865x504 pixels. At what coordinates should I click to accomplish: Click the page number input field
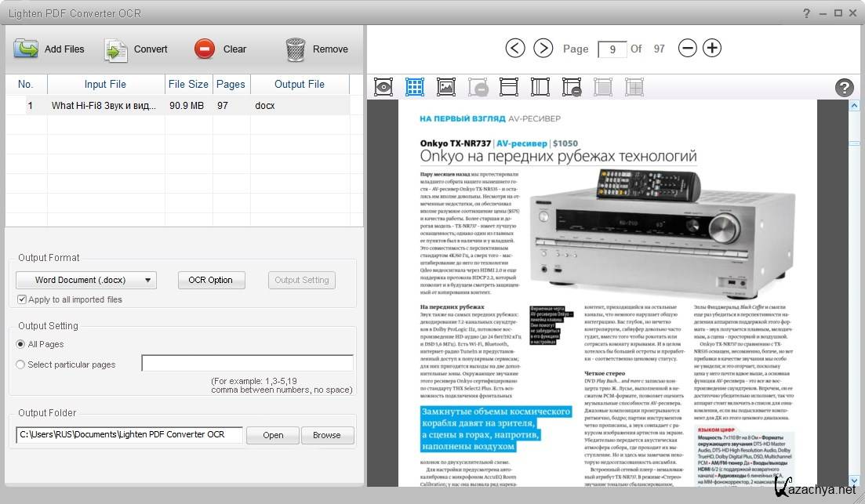pos(612,49)
